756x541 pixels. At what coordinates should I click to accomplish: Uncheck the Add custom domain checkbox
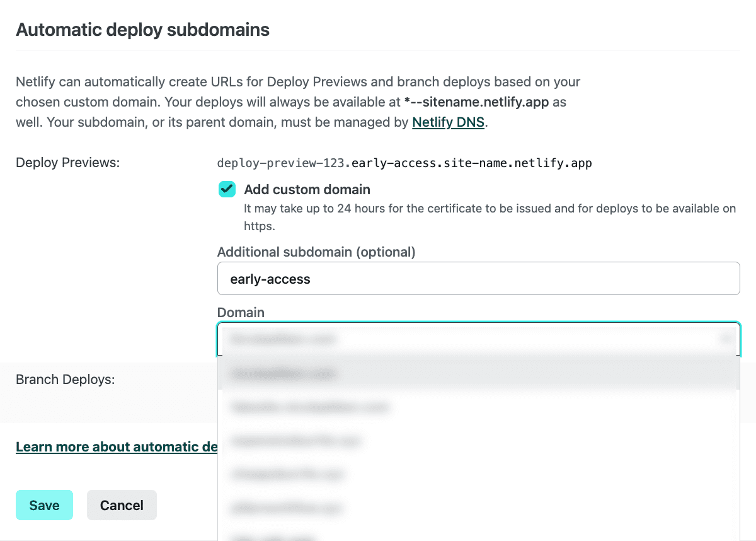(227, 189)
